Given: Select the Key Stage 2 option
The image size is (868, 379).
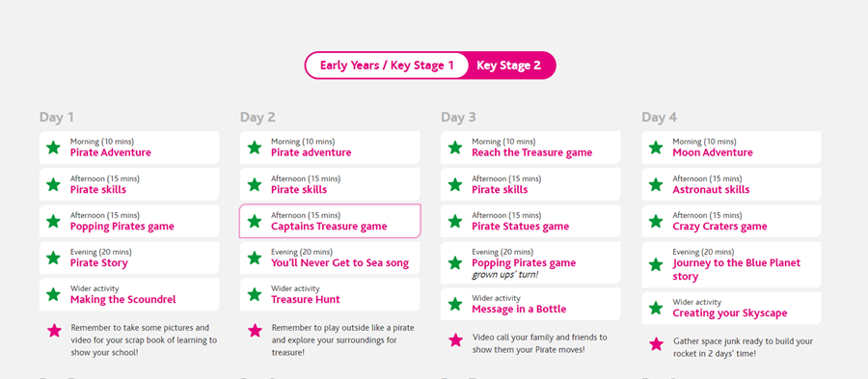Looking at the screenshot, I should click(508, 66).
